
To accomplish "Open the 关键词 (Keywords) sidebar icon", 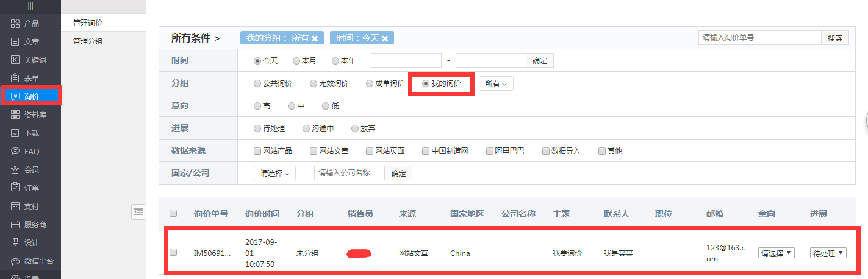I will tap(16, 60).
